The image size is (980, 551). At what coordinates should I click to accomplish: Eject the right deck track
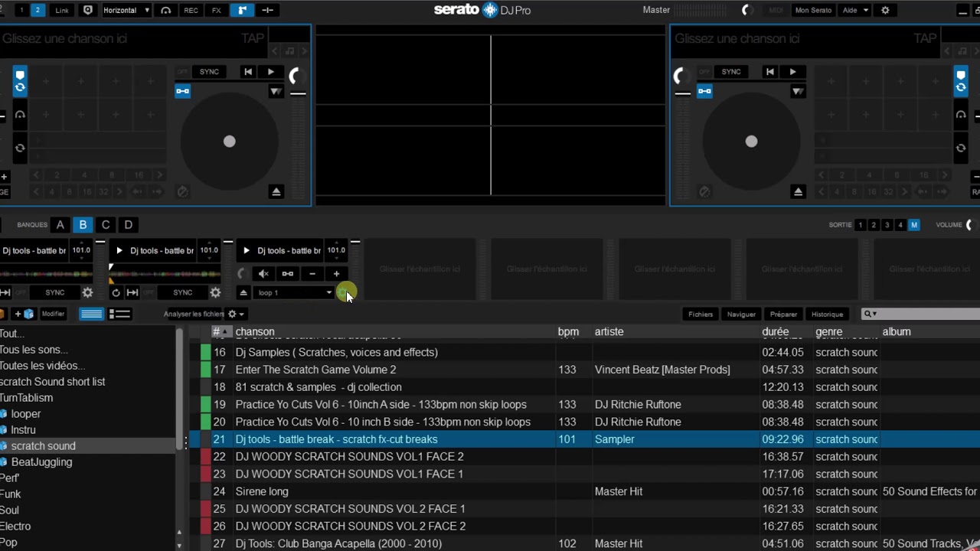click(799, 191)
